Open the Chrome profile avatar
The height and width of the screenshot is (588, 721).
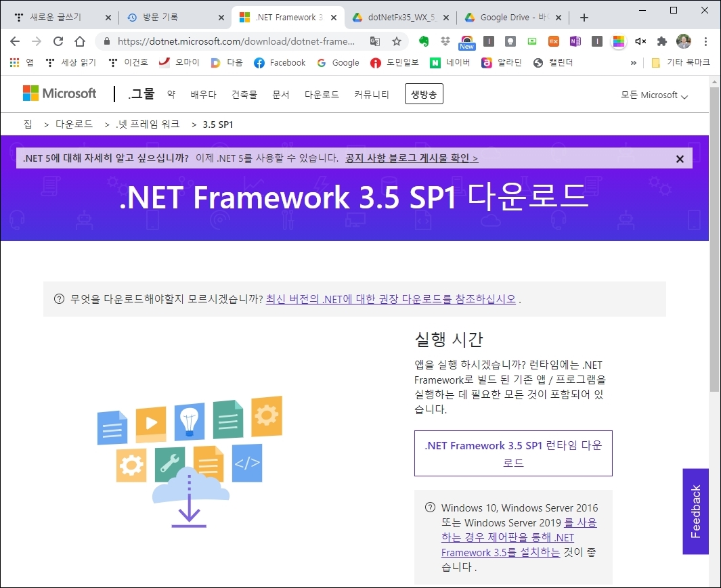coord(684,41)
